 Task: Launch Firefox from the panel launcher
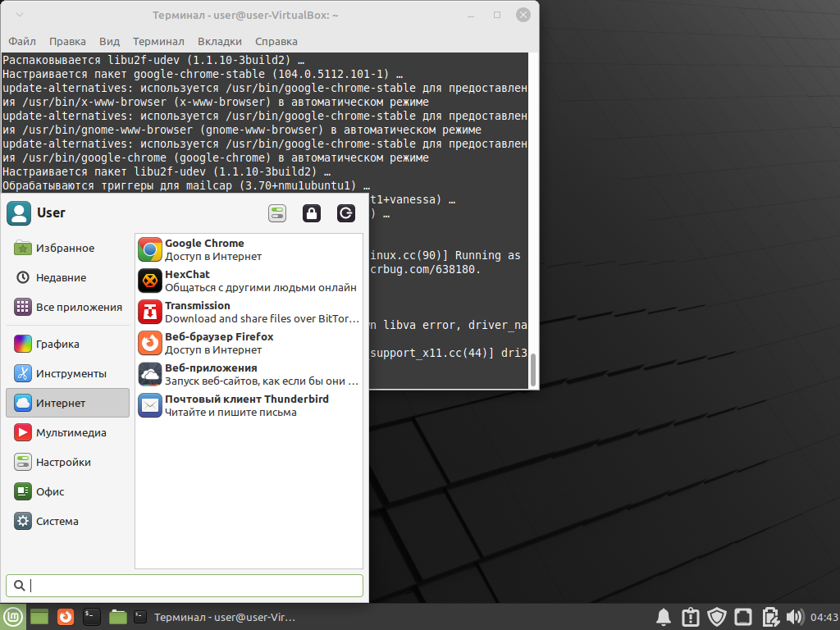click(66, 617)
